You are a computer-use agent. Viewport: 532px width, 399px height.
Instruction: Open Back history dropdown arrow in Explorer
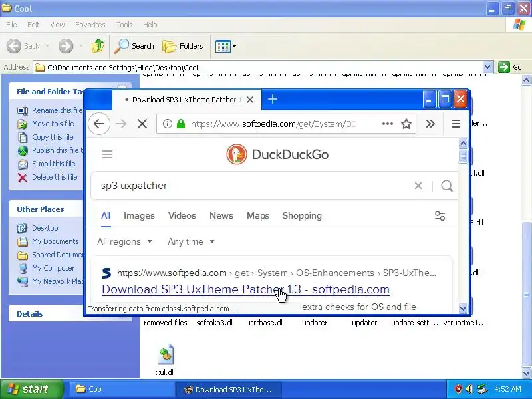point(47,46)
